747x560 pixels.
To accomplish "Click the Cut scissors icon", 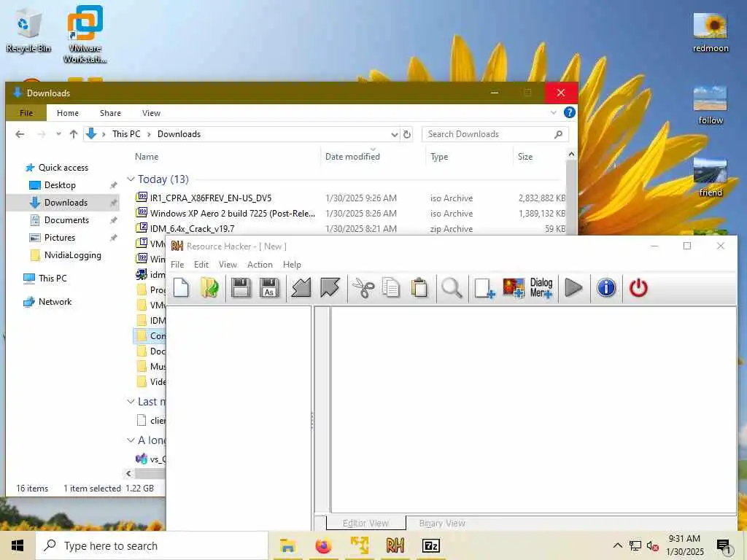I will tap(363, 288).
